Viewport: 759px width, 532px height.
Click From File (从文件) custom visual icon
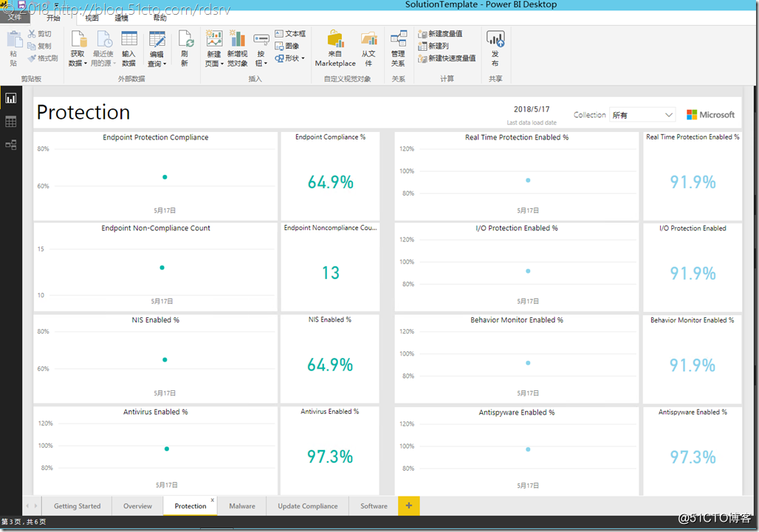[369, 40]
